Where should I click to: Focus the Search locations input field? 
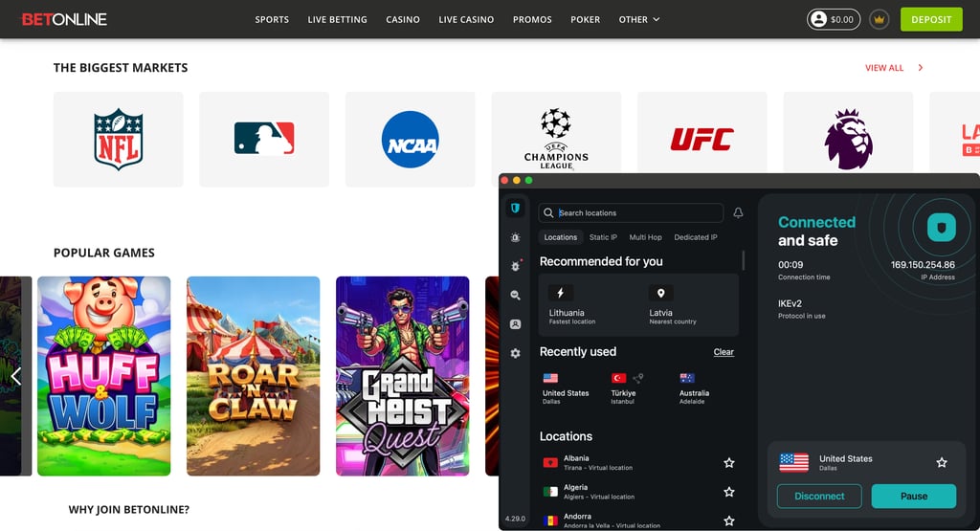point(631,213)
